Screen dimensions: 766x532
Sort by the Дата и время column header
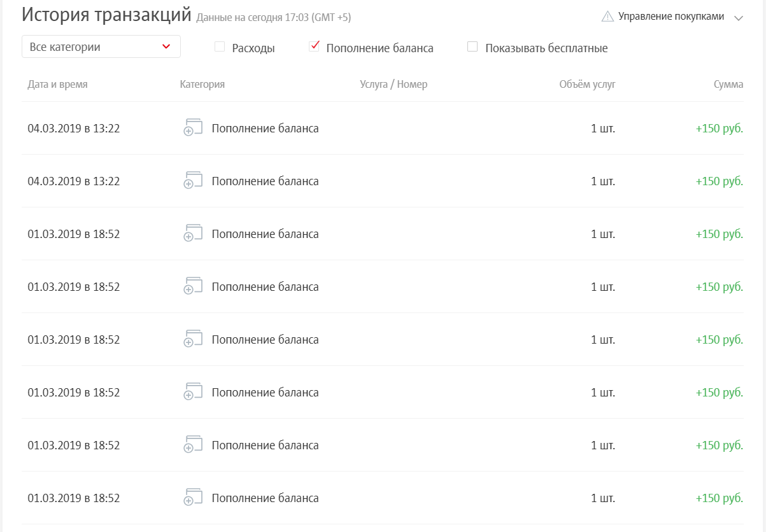(x=57, y=84)
